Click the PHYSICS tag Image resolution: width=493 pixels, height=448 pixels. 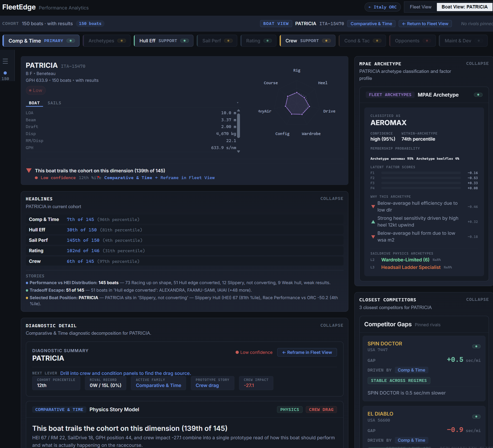pyautogui.click(x=290, y=409)
